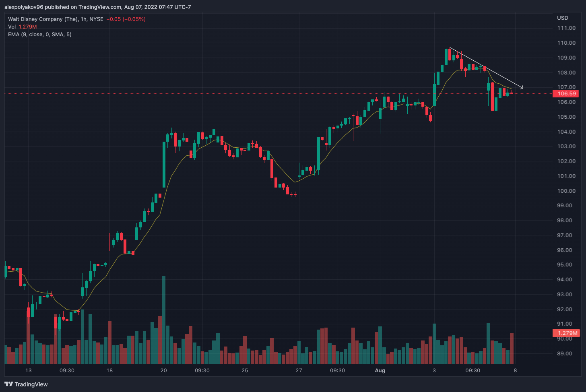Image resolution: width=586 pixels, height=392 pixels.
Task: Click the published by alexpolyakov96 header text
Action: tap(98, 7)
